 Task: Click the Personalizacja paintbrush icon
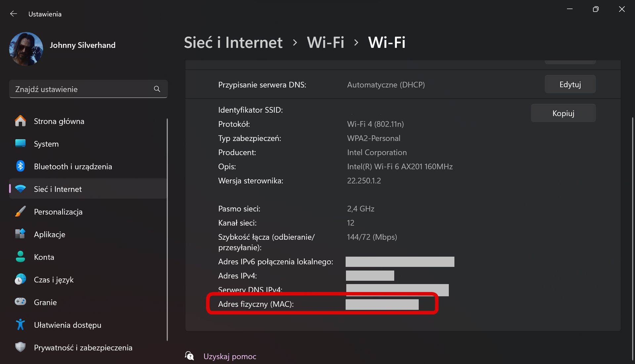(x=20, y=211)
